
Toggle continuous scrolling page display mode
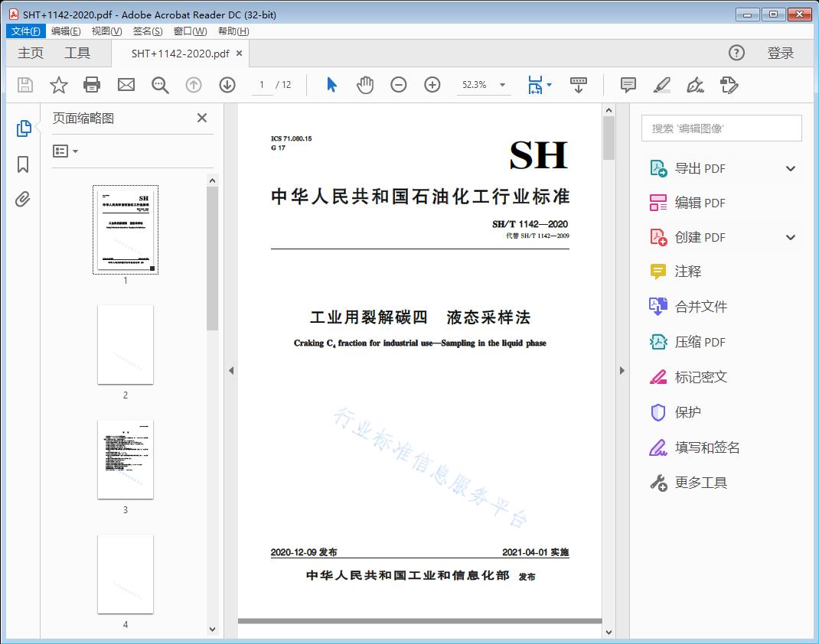pyautogui.click(x=579, y=85)
